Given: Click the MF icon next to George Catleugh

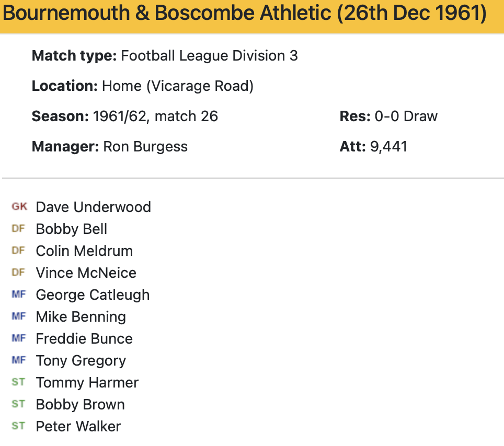Looking at the screenshot, I should click(x=18, y=295).
